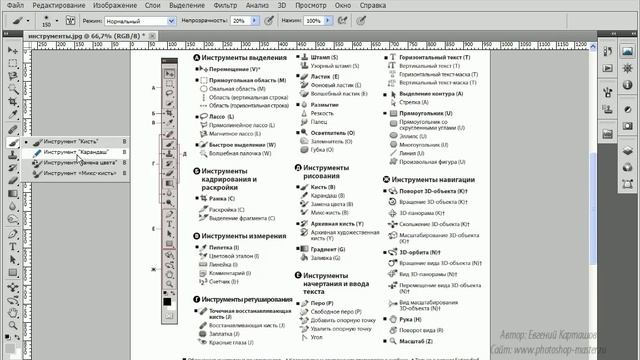
Task: Close the инструменты.jpg document tab
Action: [x=152, y=36]
